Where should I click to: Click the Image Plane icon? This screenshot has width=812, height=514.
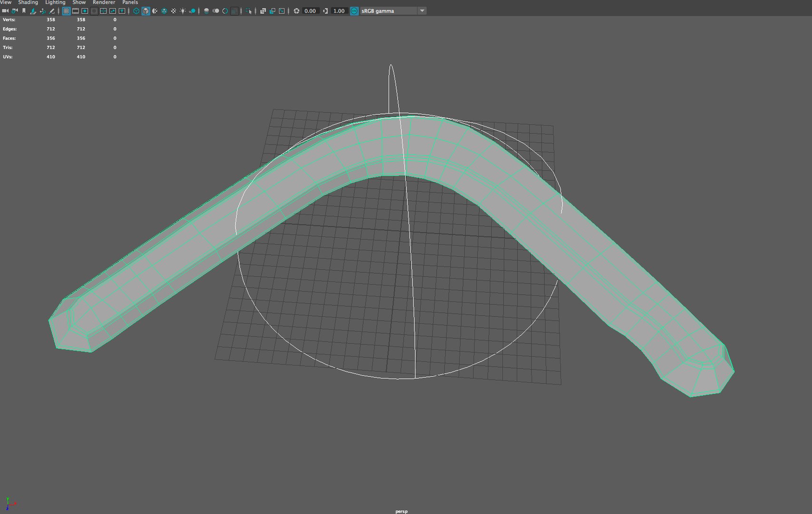pos(33,10)
